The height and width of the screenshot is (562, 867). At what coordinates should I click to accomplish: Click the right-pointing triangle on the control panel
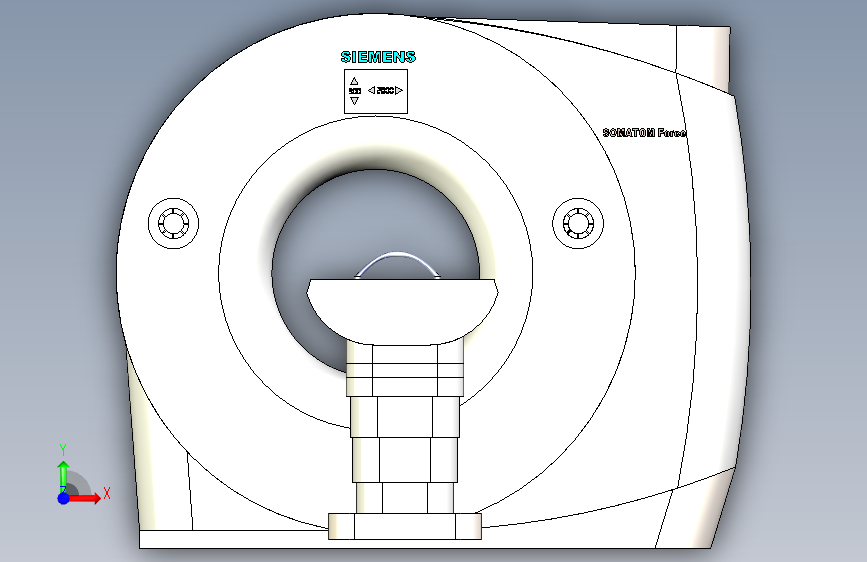click(x=399, y=90)
